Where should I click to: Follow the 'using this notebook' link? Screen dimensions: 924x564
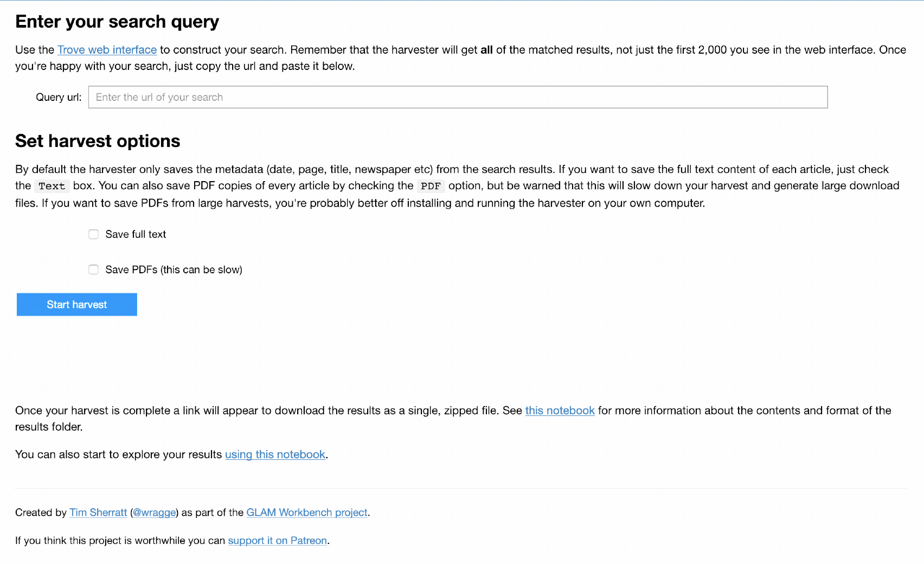pyautogui.click(x=275, y=454)
